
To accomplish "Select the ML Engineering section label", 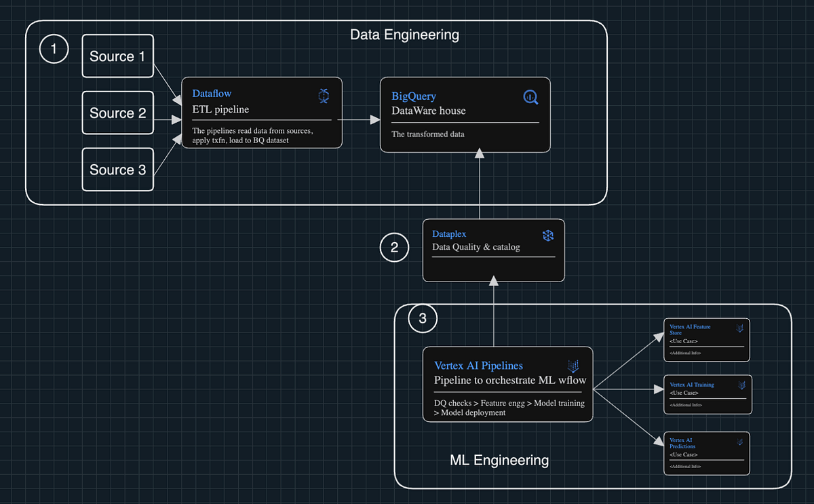I will (x=499, y=460).
